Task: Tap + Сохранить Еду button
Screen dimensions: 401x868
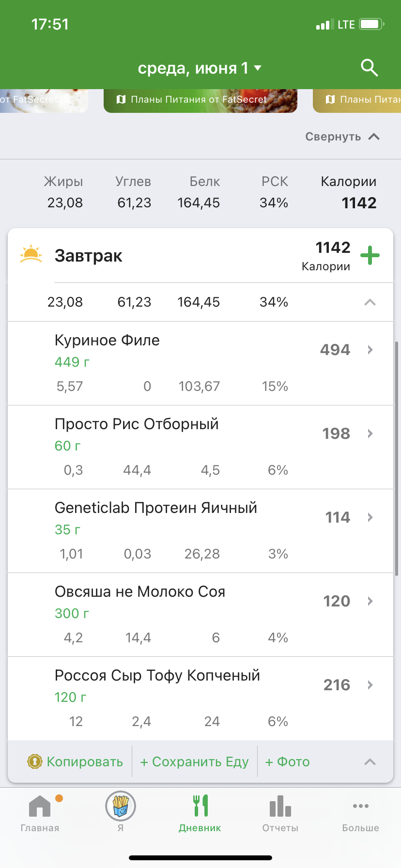Action: coord(194,762)
